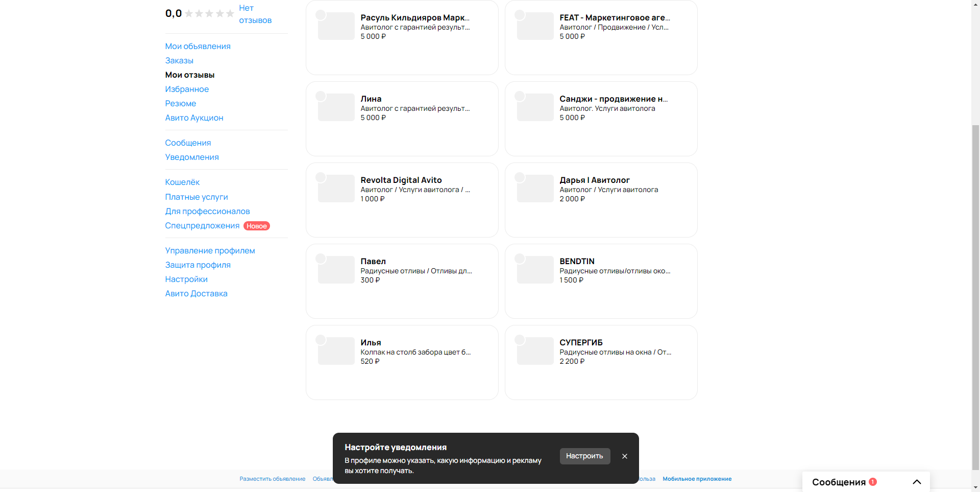
Task: Open the Лина listing title
Action: point(371,99)
